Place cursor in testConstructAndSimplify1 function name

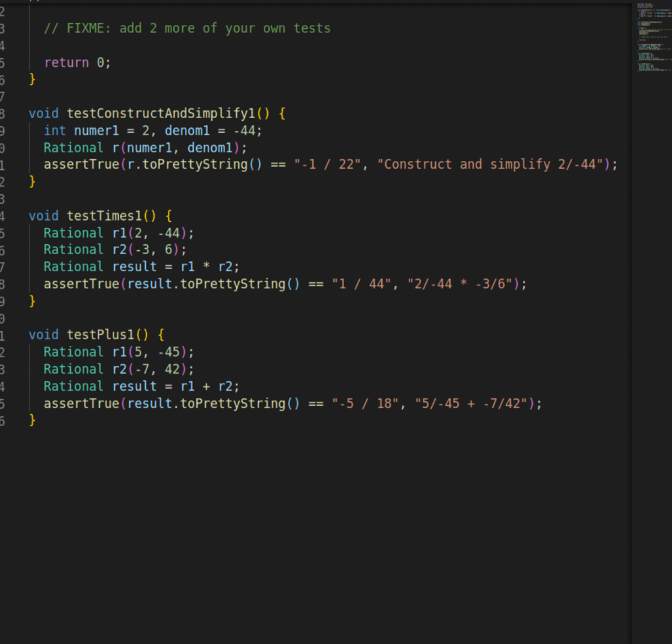[x=164, y=113]
